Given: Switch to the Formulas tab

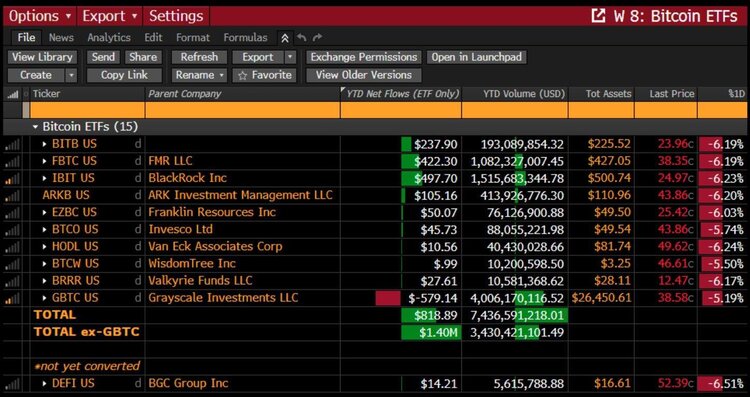Looking at the screenshot, I should pyautogui.click(x=245, y=38).
